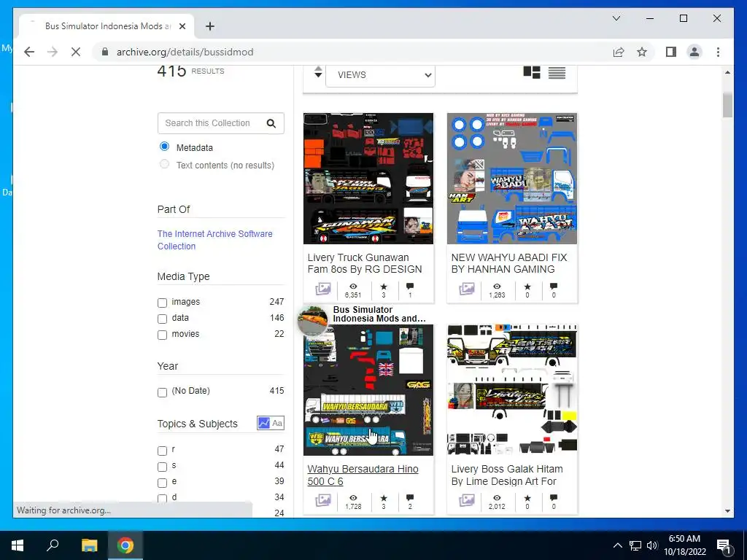Viewport: 747px width, 560px height.
Task: Open a new browser tab
Action: tap(209, 26)
